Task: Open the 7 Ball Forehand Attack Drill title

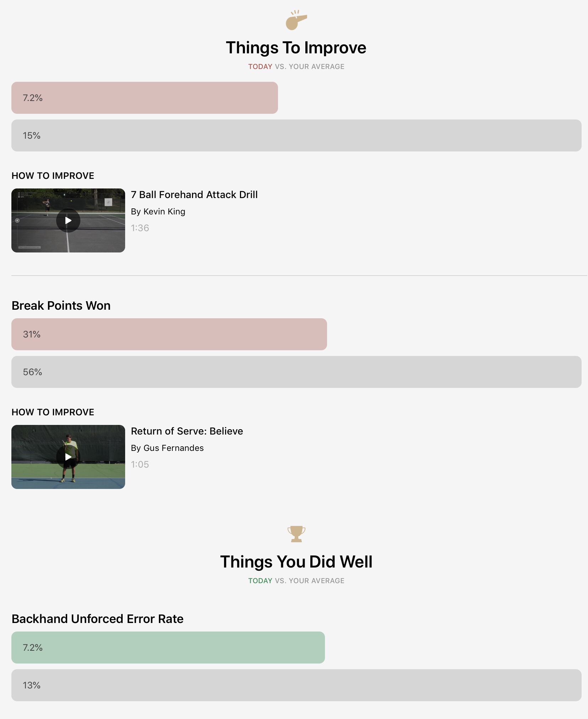Action: point(194,195)
